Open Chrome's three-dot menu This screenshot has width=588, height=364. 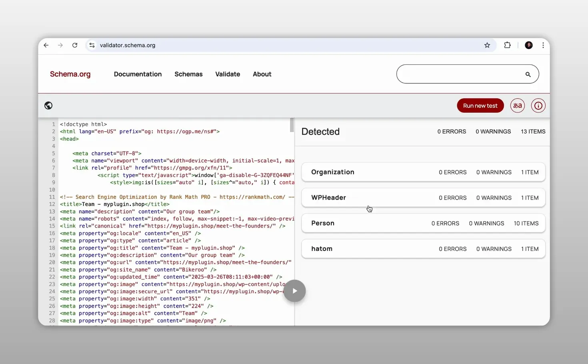543,45
